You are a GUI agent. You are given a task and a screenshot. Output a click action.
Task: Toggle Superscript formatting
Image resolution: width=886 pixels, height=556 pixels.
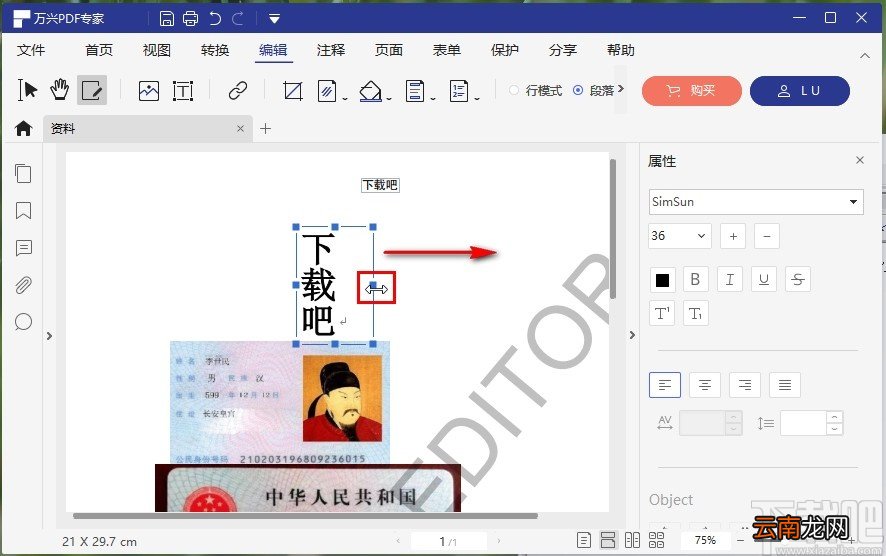(x=662, y=314)
